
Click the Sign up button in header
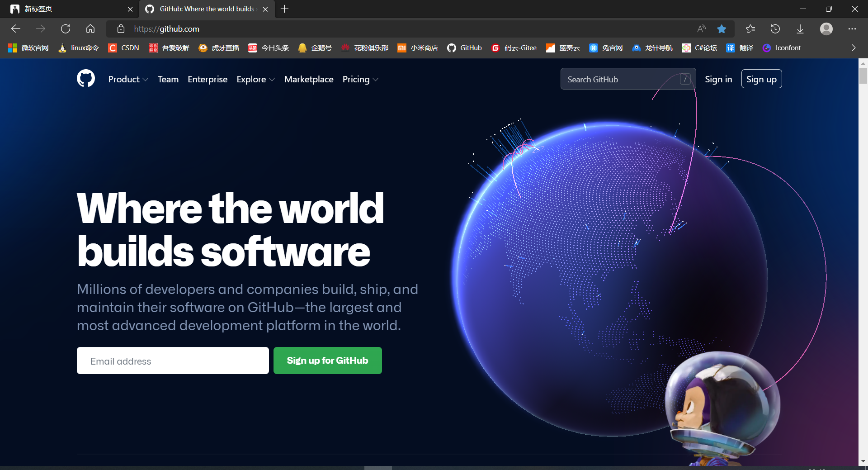[761, 79]
